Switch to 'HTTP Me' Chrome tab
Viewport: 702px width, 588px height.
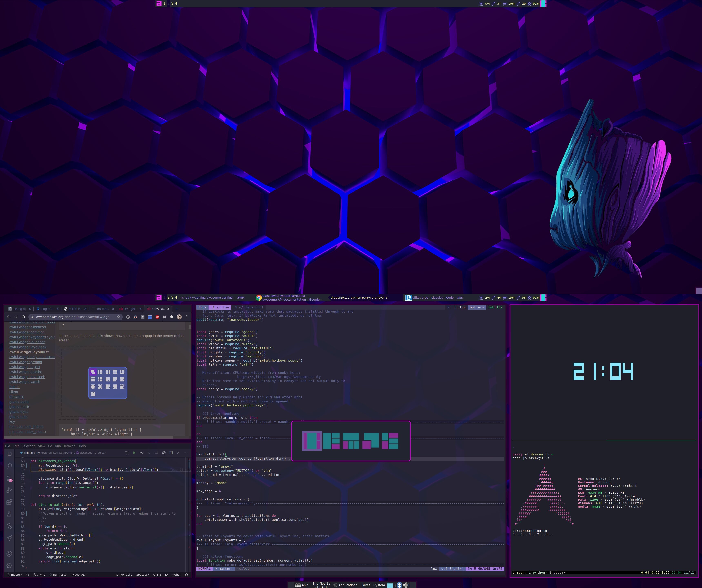click(x=75, y=309)
